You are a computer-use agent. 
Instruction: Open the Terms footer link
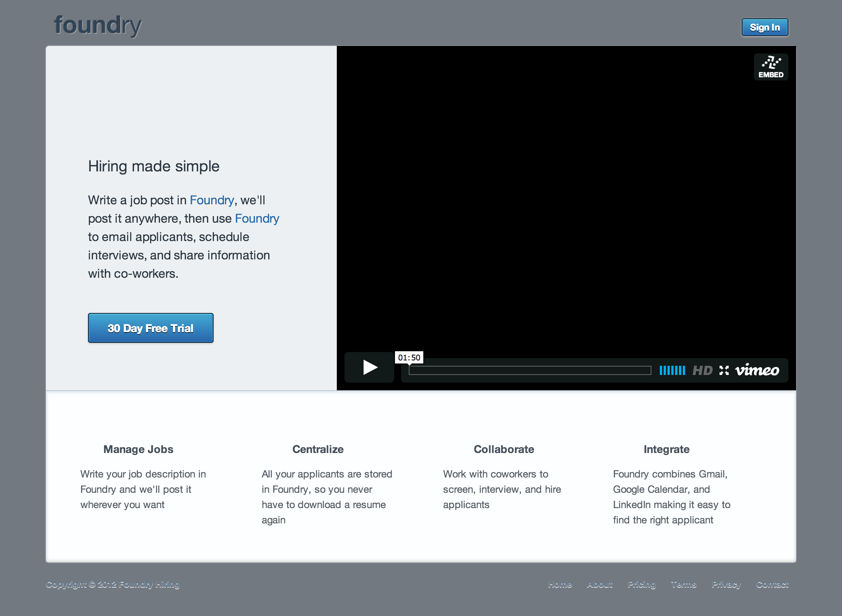(x=684, y=585)
